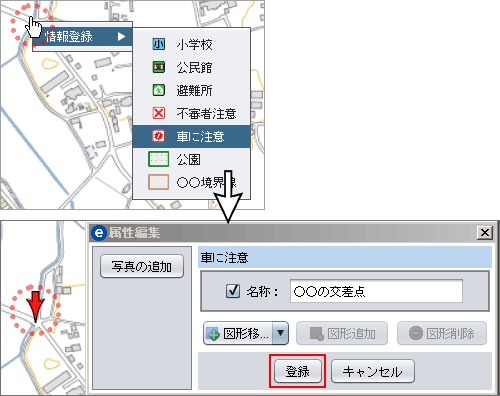Pick the green 避難所 shelter icon

click(159, 90)
